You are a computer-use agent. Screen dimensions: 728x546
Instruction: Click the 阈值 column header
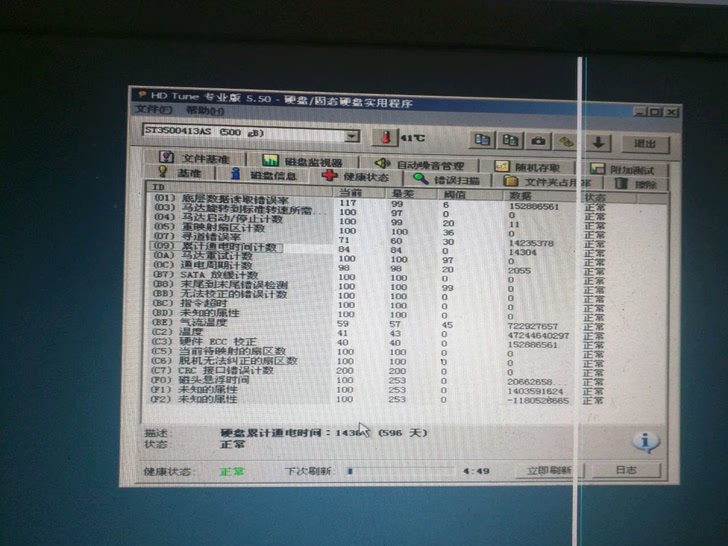(x=469, y=195)
